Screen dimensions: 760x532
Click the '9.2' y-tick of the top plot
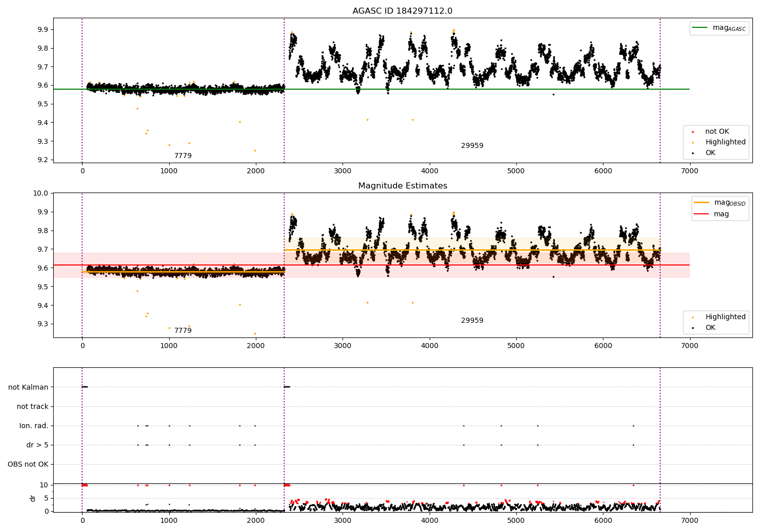click(43, 160)
